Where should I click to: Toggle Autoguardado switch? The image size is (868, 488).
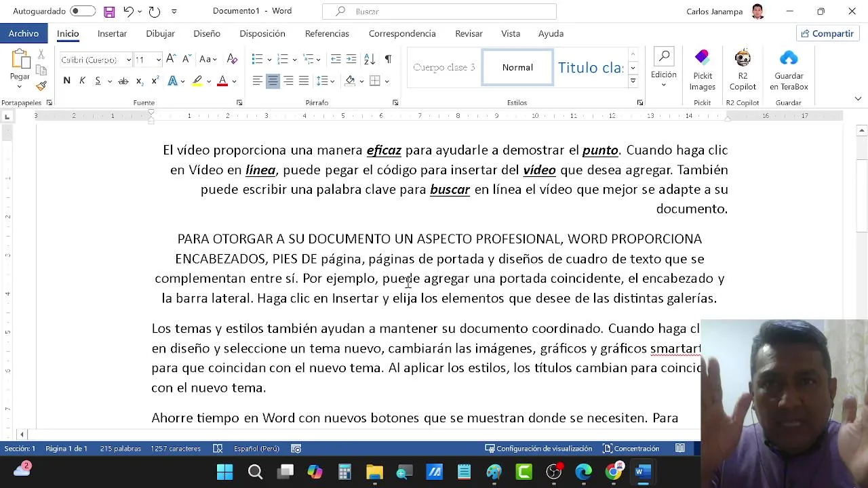point(83,12)
